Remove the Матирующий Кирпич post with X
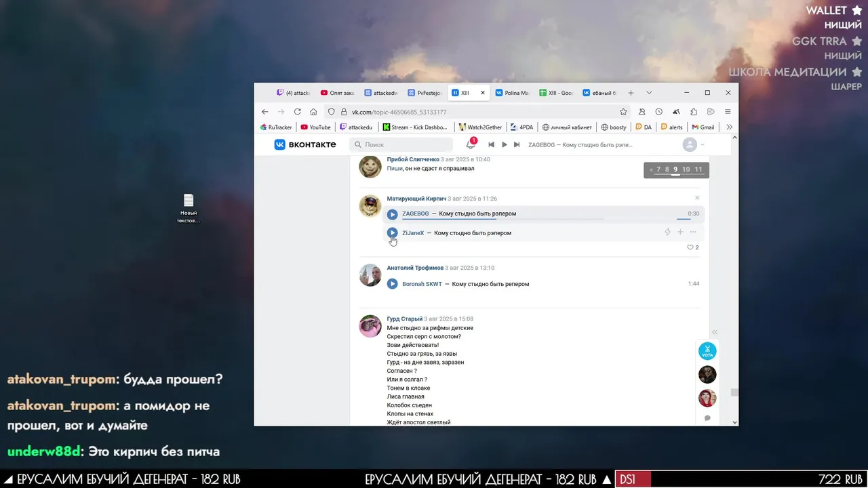Image resolution: width=868 pixels, height=488 pixels. pos(697,198)
